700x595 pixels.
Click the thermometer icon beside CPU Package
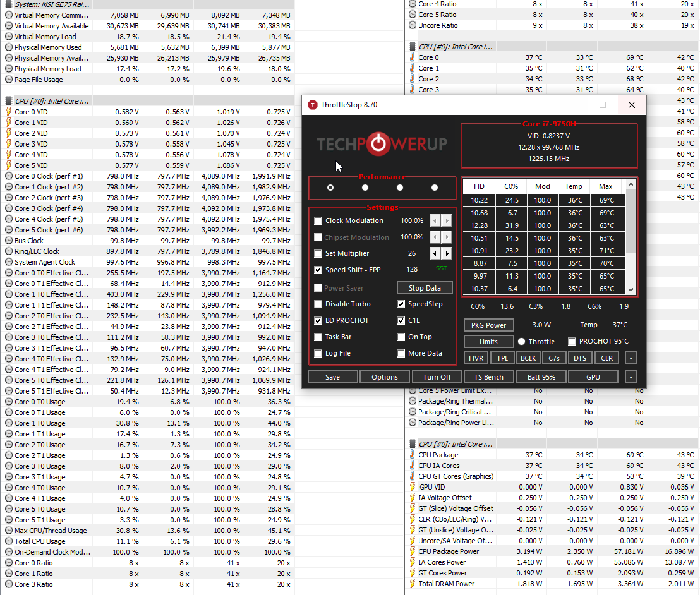click(x=412, y=454)
